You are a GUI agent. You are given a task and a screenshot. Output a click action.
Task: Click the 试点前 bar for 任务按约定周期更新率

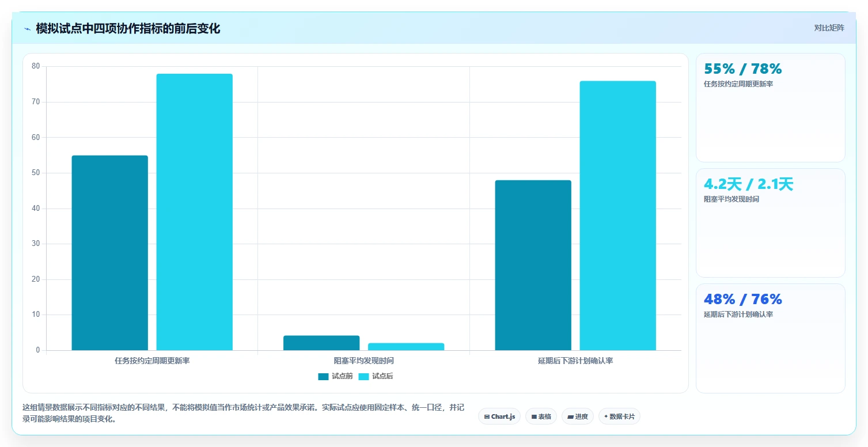click(x=109, y=253)
